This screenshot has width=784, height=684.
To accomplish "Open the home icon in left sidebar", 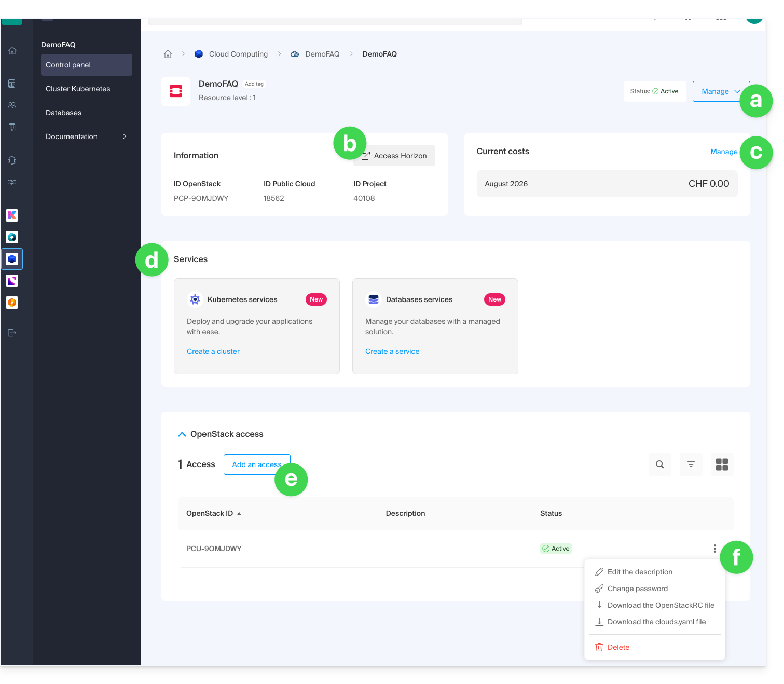I will tap(12, 51).
